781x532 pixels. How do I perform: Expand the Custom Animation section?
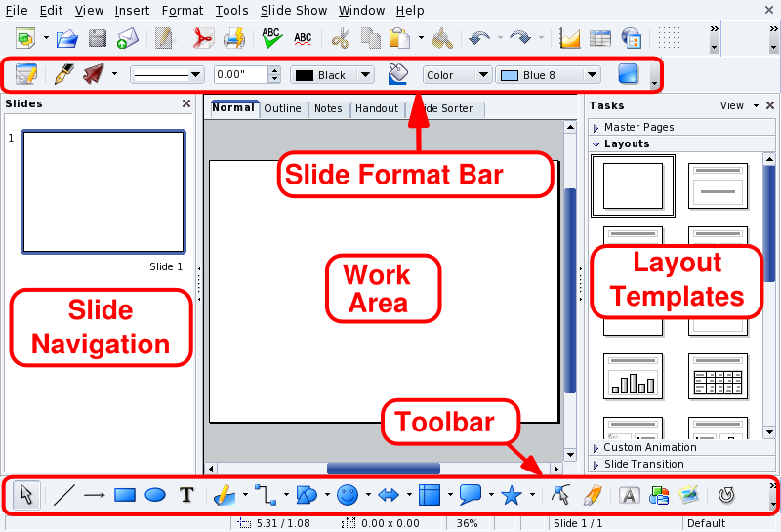pos(648,447)
